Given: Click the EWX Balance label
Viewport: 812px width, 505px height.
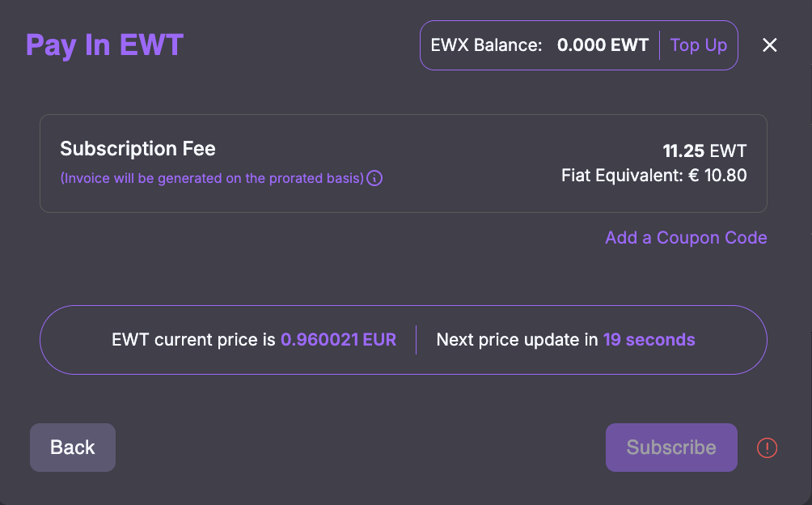Looking at the screenshot, I should click(x=486, y=45).
